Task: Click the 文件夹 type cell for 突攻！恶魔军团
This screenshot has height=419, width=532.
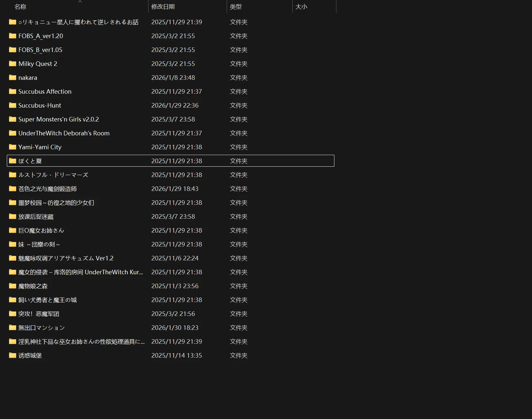Action: point(239,314)
